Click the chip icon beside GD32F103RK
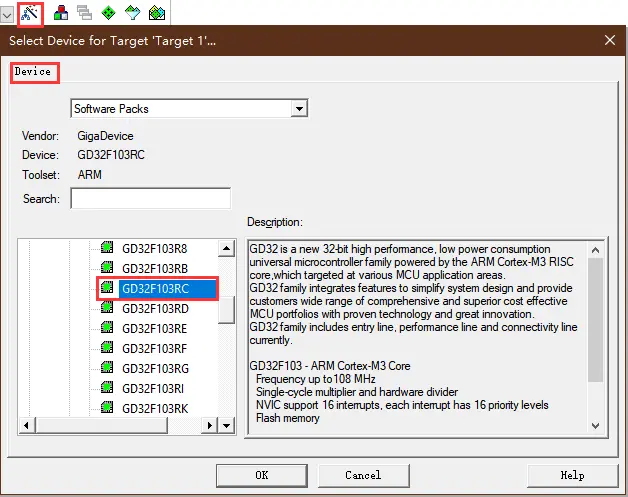The width and height of the screenshot is (628, 497). 107,408
